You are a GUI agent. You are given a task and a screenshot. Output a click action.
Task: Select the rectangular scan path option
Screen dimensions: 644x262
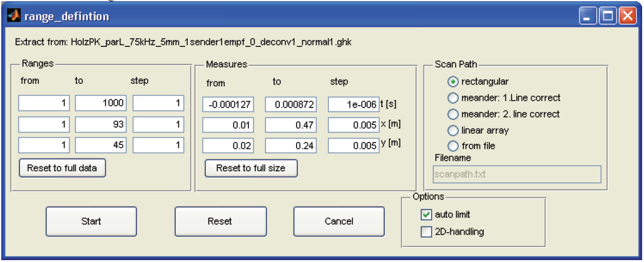[453, 82]
